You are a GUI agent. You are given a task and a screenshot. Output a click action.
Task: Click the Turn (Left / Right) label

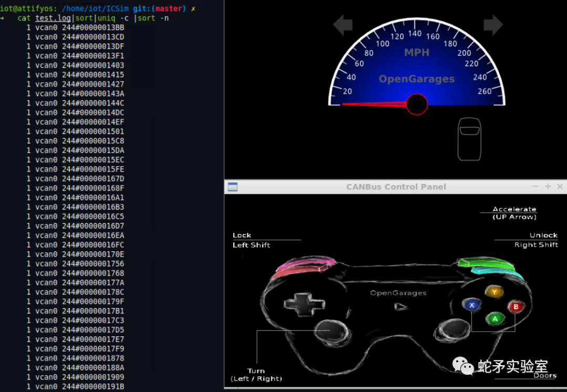256,375
